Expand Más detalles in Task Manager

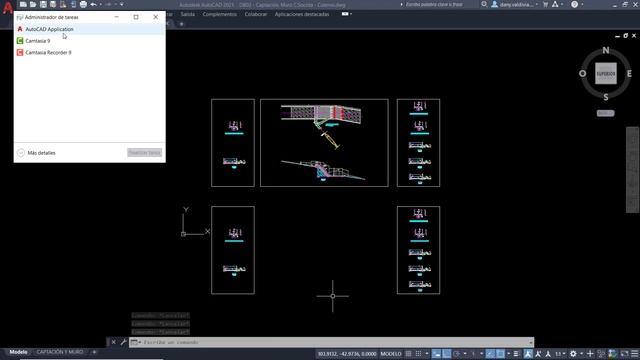coord(37,153)
